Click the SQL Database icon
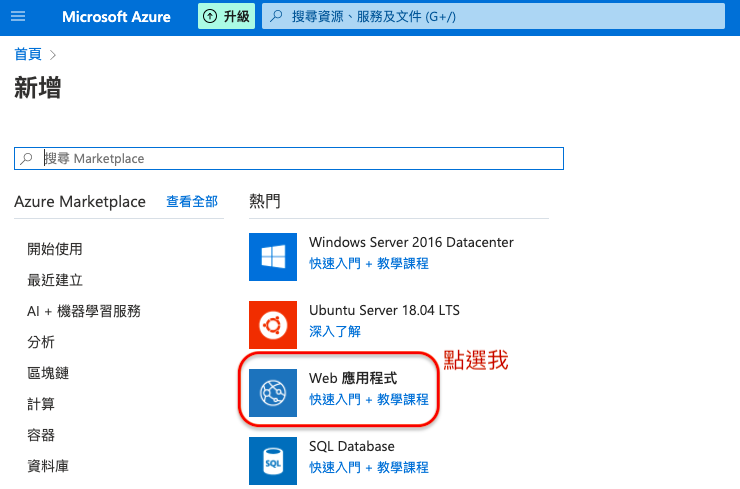740x489 pixels. pyautogui.click(x=273, y=461)
